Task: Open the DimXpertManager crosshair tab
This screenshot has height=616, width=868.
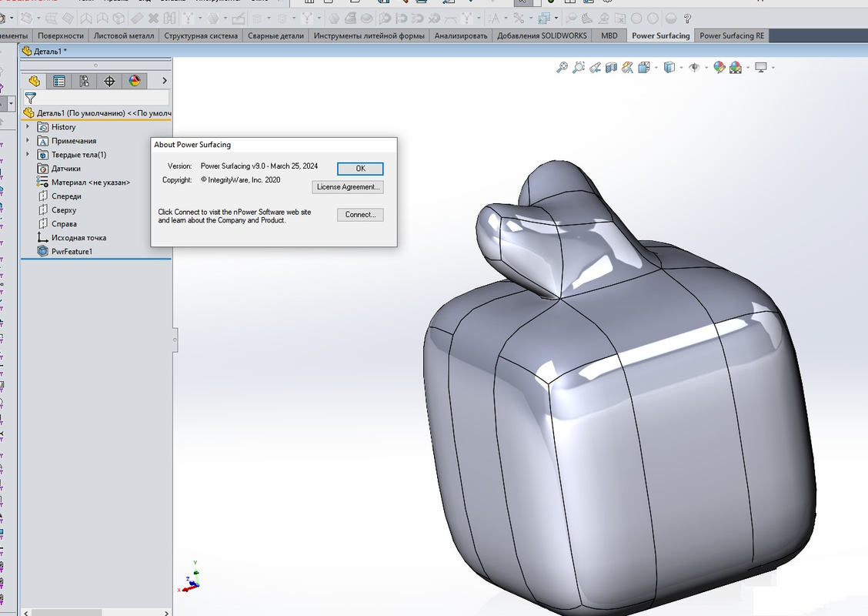Action: coord(109,82)
